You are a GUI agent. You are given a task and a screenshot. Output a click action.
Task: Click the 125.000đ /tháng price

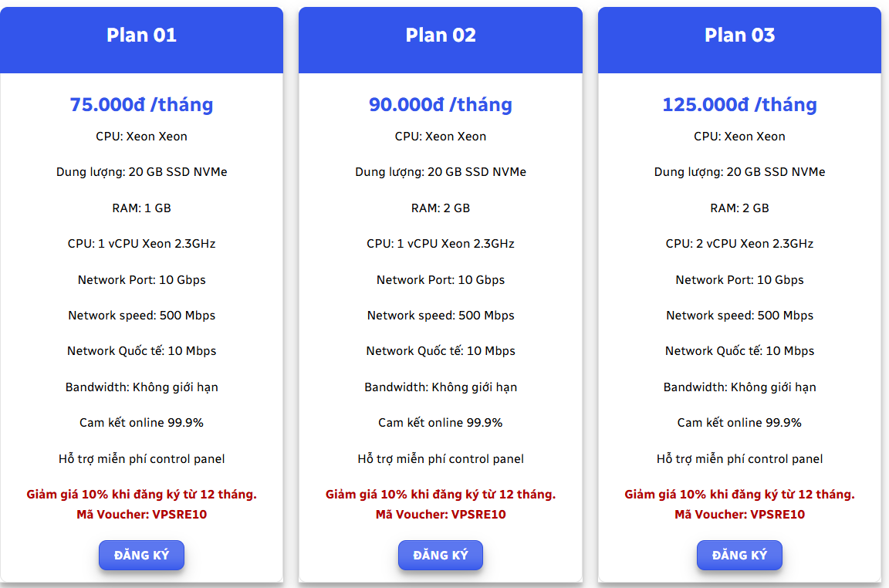(739, 104)
